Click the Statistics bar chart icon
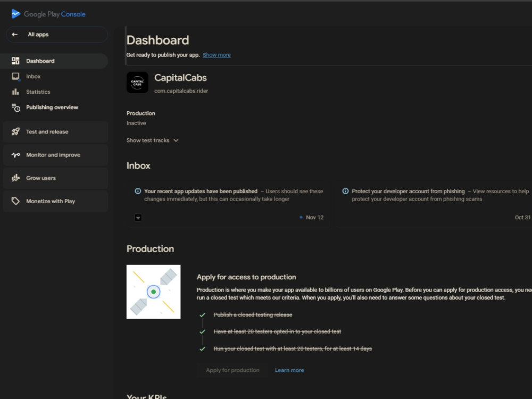 click(15, 92)
